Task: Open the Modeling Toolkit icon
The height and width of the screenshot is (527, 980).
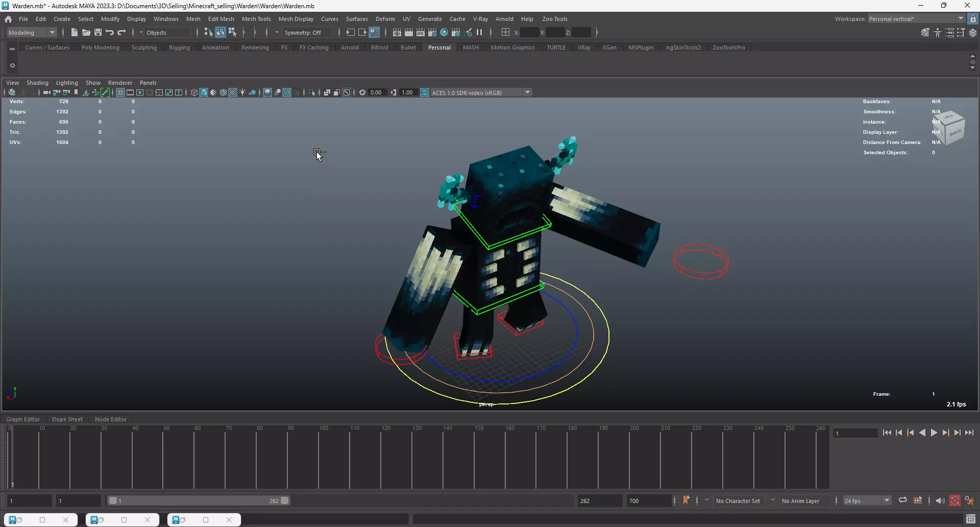Action: [925, 33]
